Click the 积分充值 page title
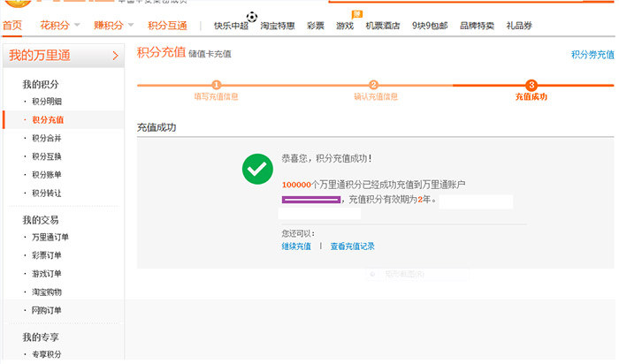Image resolution: width=619 pixels, height=364 pixels. click(161, 52)
